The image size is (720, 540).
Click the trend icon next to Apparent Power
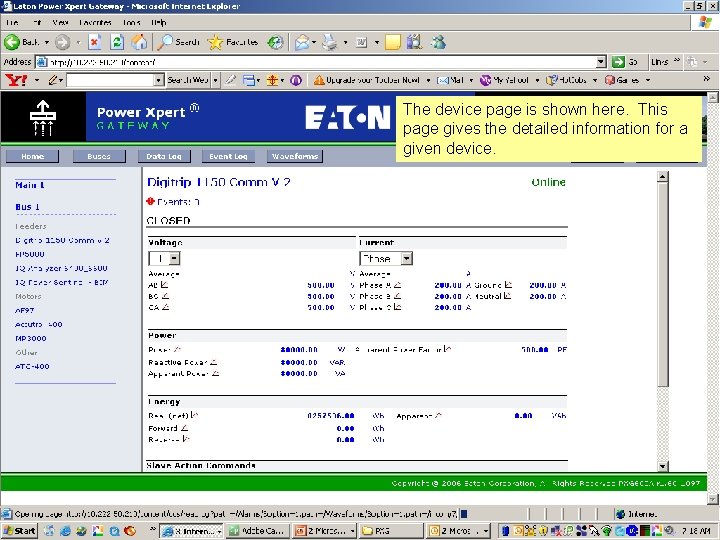click(x=215, y=373)
